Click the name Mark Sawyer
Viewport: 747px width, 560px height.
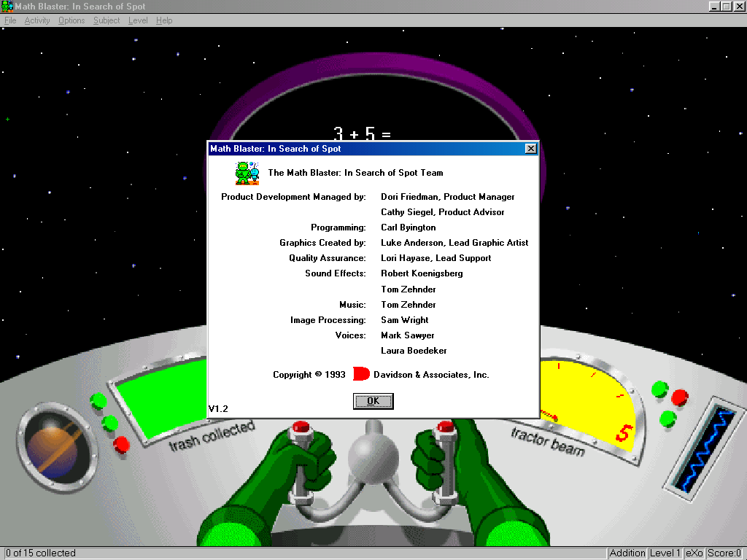tap(407, 335)
